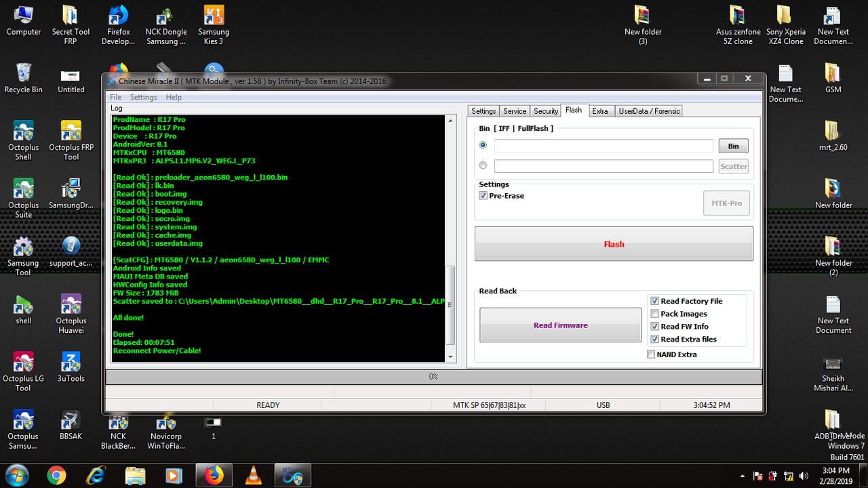
Task: Click the 0% progress bar
Action: click(433, 377)
